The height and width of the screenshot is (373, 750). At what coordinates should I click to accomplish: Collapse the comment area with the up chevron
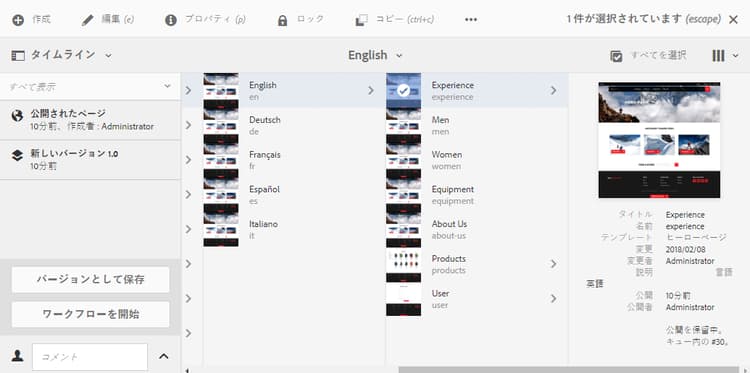pos(164,356)
